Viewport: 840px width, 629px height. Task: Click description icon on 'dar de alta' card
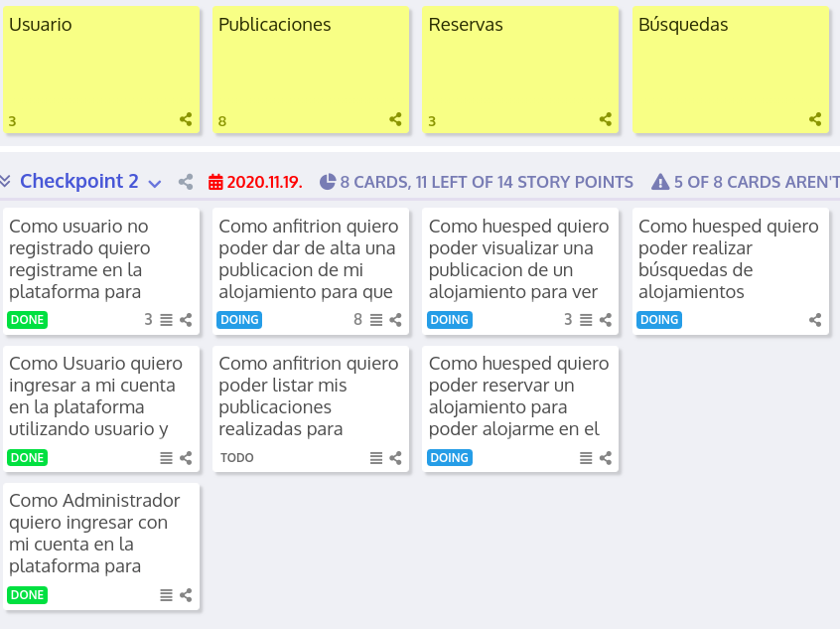[x=376, y=320]
